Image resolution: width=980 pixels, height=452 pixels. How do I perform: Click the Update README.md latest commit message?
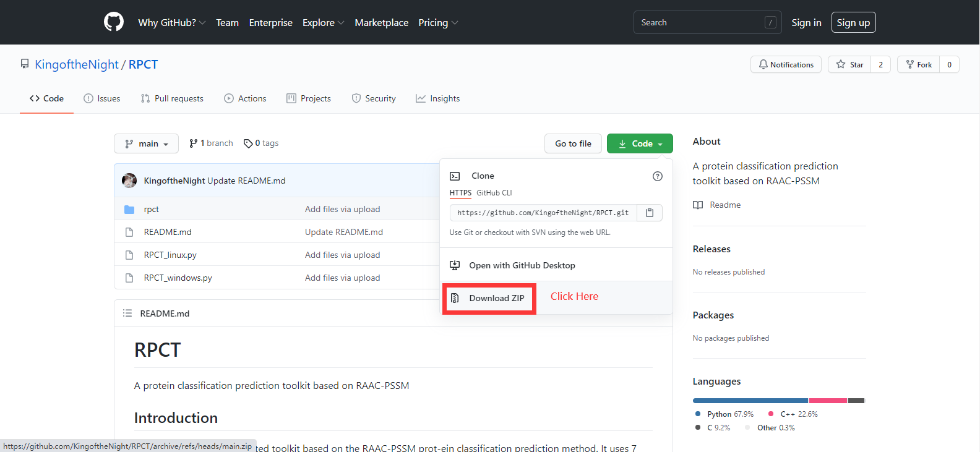coord(246,181)
